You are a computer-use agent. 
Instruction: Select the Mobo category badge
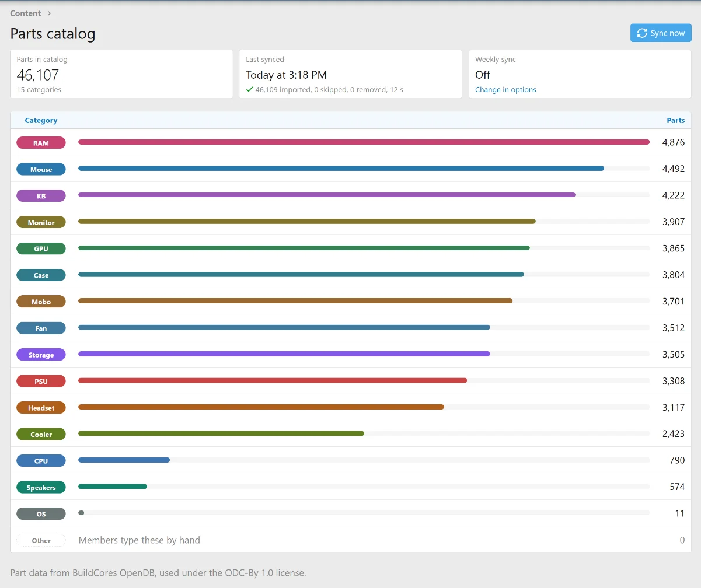pyautogui.click(x=41, y=302)
